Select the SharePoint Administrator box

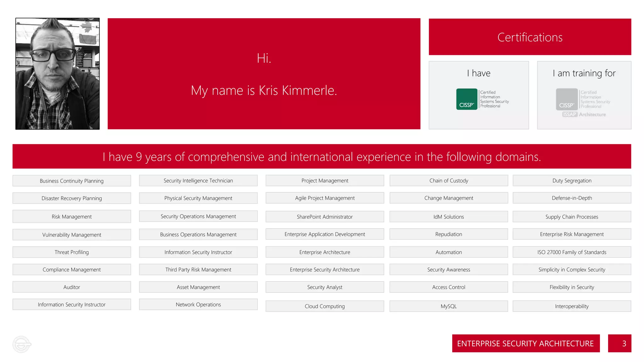pos(325,217)
